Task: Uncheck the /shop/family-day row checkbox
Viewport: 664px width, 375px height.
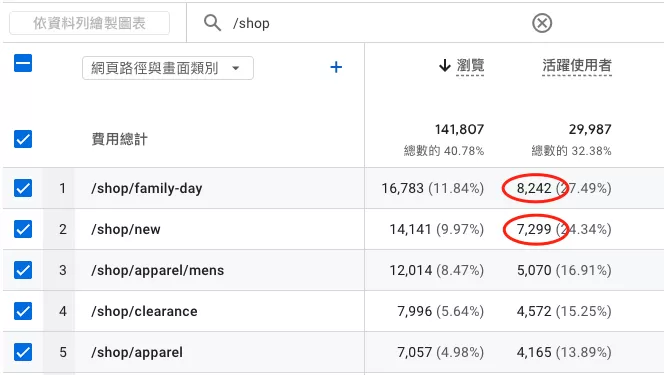Action: pyautogui.click(x=23, y=188)
